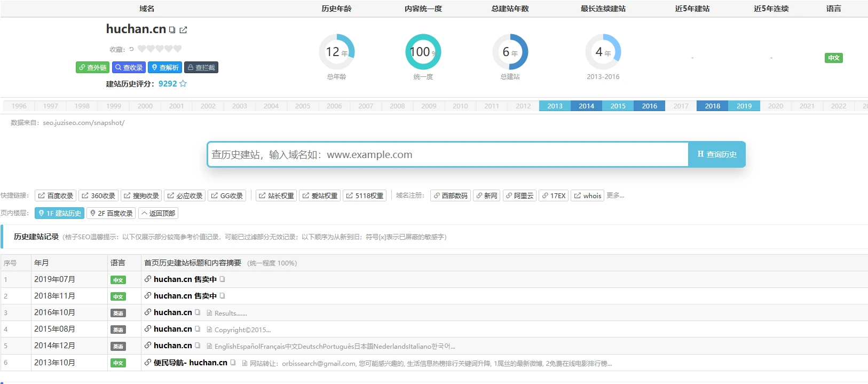Image resolution: width=868 pixels, height=384 pixels.
Task: Click the document icon in 2014年12月 row
Action: click(x=209, y=346)
